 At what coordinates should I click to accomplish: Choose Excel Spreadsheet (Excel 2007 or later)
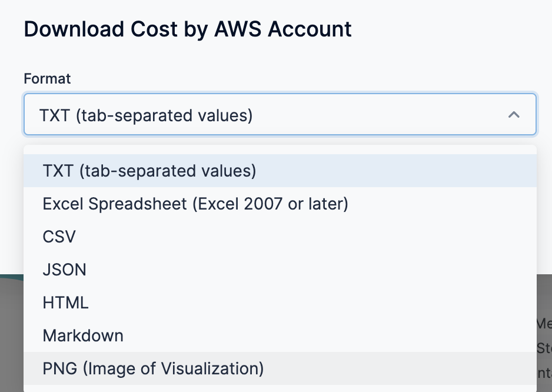coord(195,204)
